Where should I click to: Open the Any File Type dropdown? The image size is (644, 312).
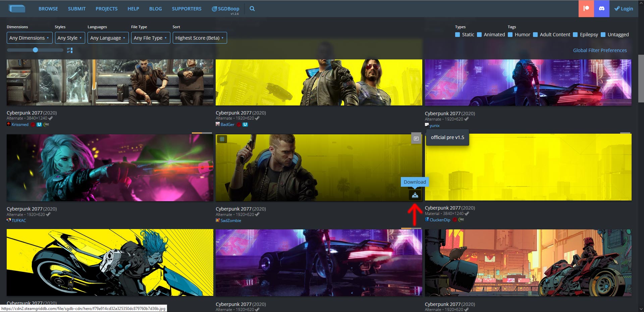click(151, 38)
